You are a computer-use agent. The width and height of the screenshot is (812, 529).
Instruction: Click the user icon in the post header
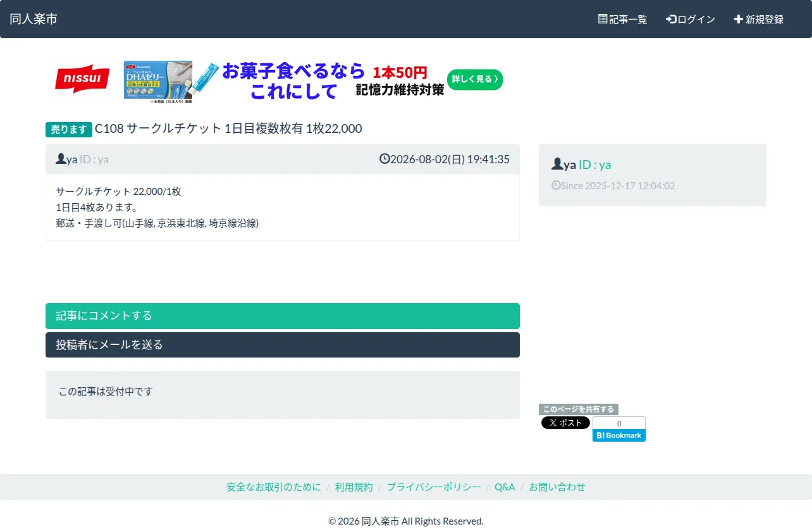tap(61, 159)
